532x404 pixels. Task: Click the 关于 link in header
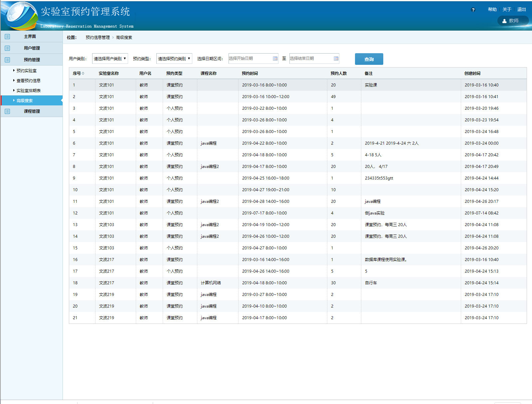tap(507, 10)
